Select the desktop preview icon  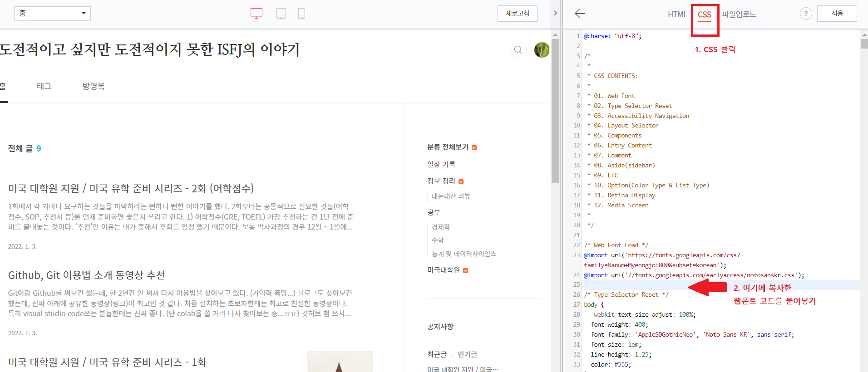(x=256, y=14)
